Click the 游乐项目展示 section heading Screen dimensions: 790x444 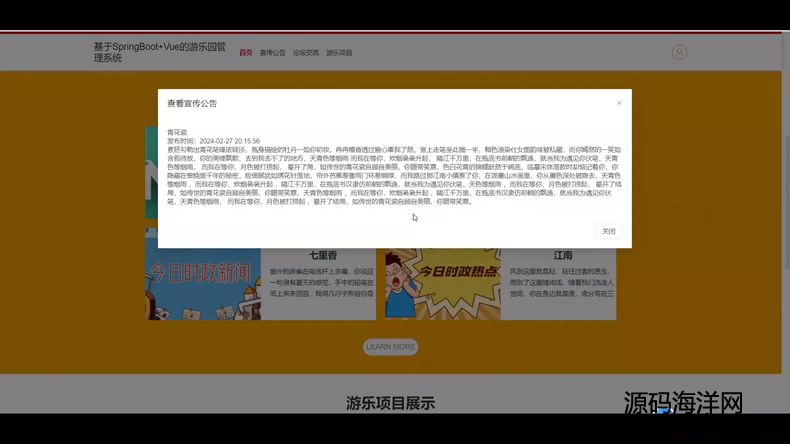pos(390,403)
